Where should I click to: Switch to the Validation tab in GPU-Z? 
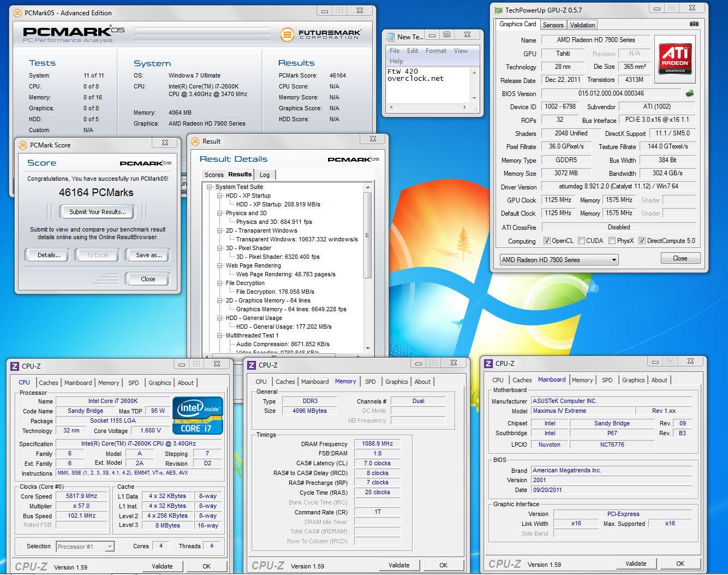(x=582, y=25)
